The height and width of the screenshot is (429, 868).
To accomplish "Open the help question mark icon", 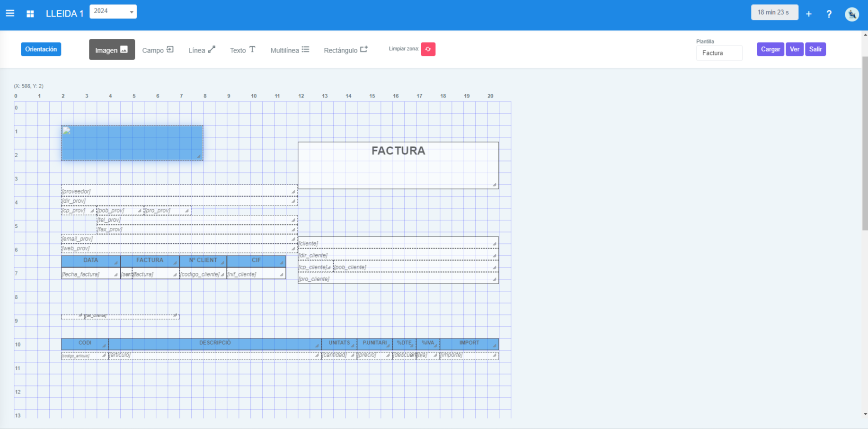I will [x=829, y=14].
